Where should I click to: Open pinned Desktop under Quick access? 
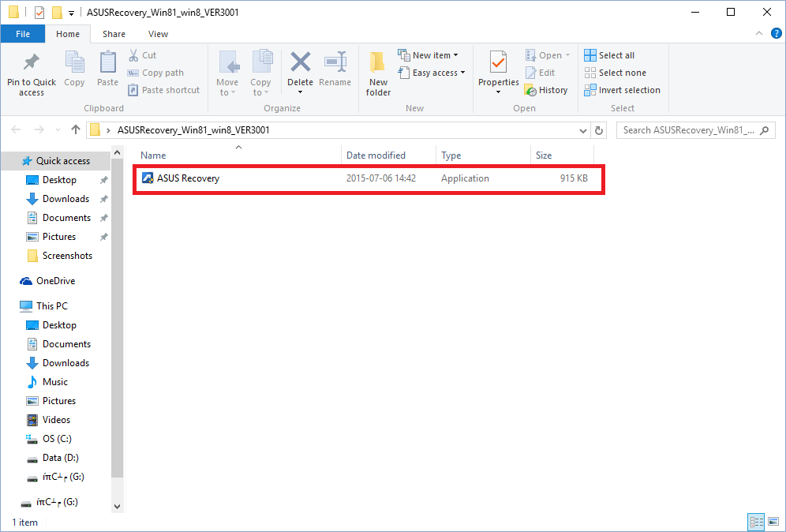click(x=59, y=180)
